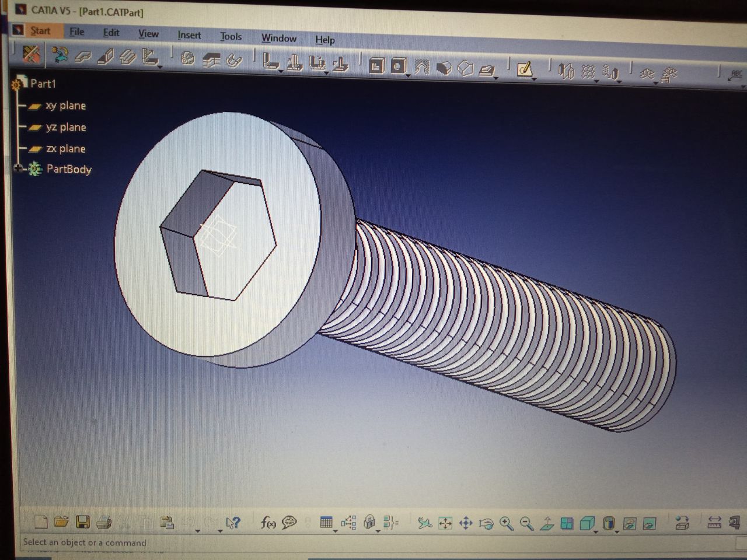Open the Redo history dropdown arrow before What's This
Viewport: 747px width, 560px height.
coord(220,531)
